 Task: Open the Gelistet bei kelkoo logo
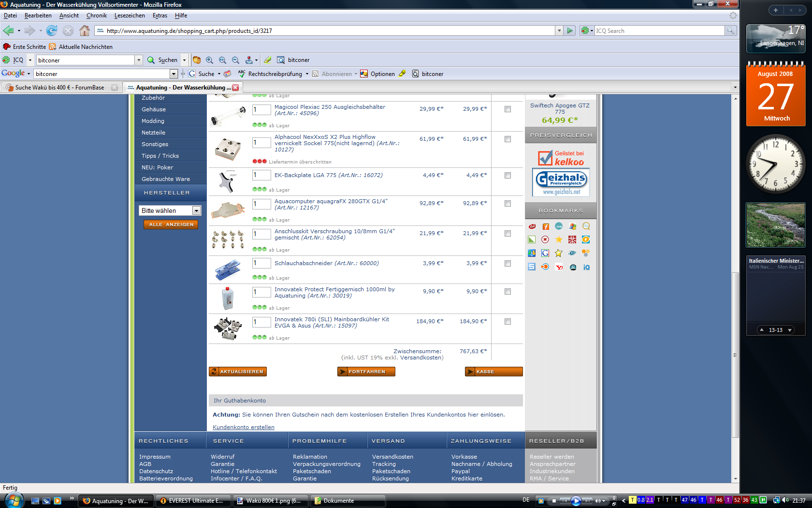[561, 158]
